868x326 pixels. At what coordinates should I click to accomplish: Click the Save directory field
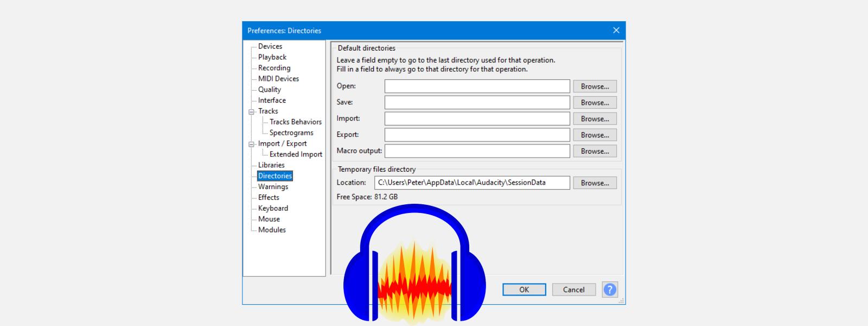(x=477, y=102)
